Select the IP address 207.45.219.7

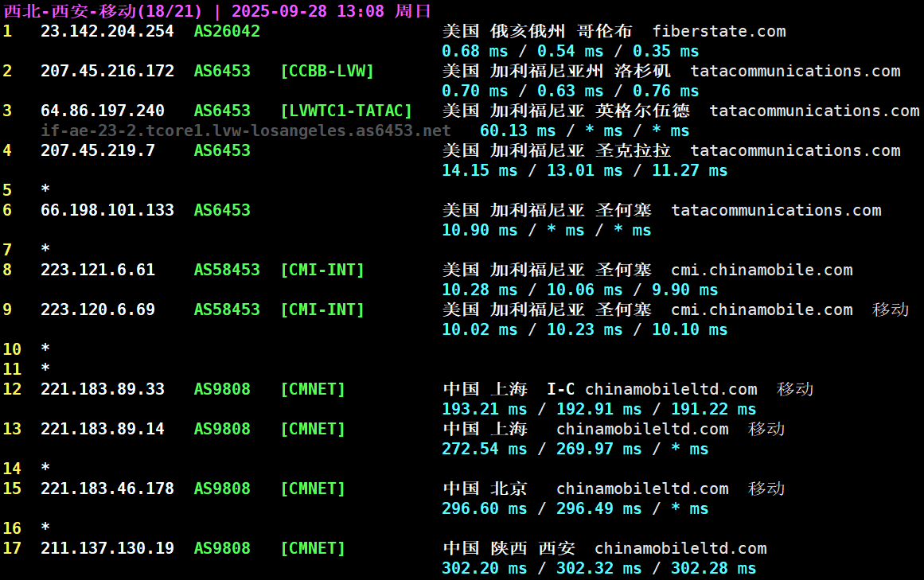[97, 150]
